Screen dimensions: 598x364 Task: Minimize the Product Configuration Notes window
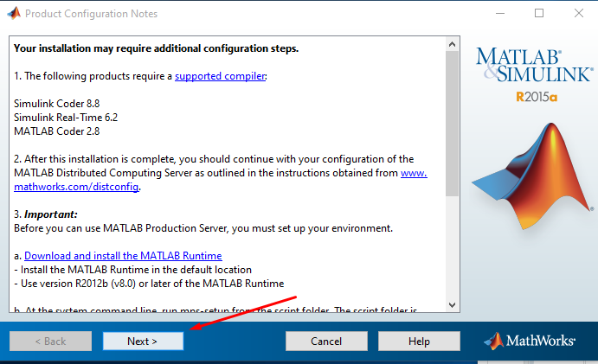(x=500, y=13)
